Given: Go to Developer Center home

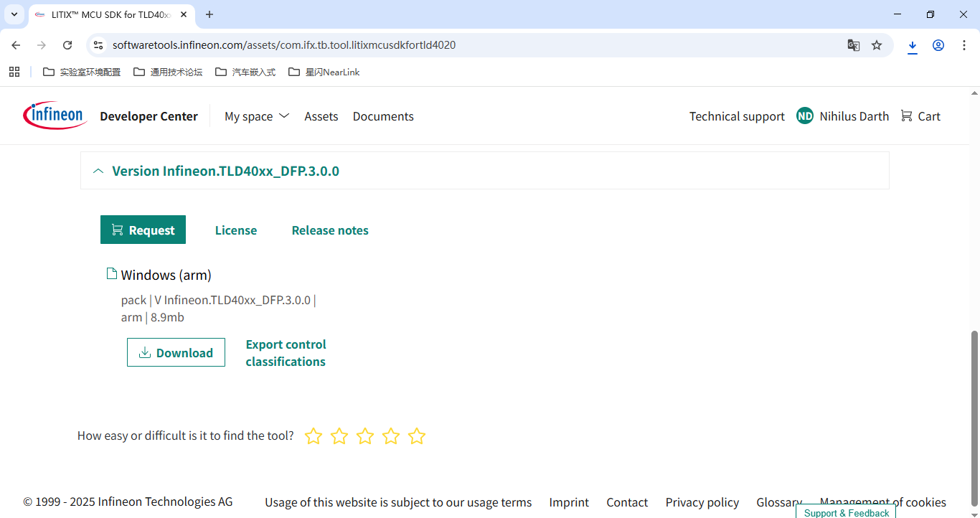Looking at the screenshot, I should 149,116.
